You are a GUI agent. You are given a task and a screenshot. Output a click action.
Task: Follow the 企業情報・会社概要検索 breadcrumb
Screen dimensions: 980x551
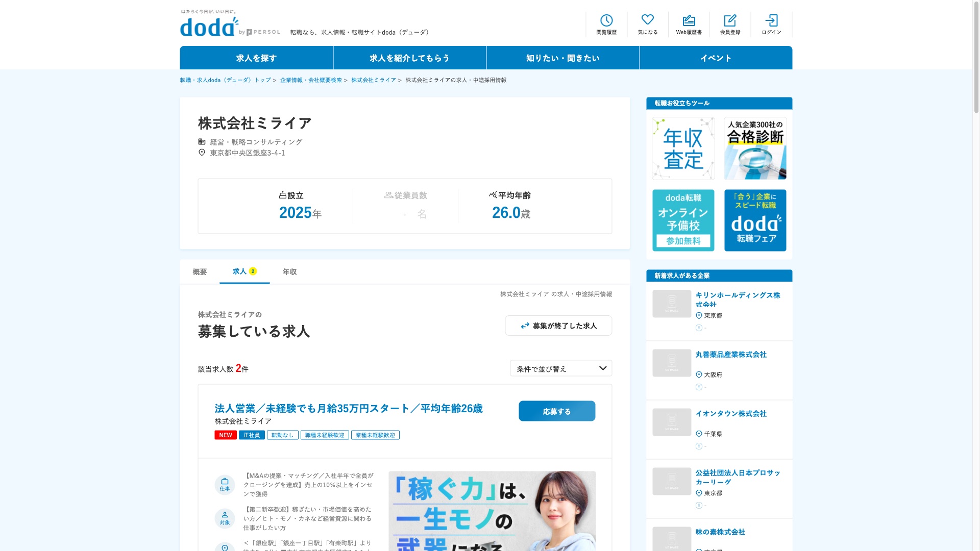pos(311,80)
